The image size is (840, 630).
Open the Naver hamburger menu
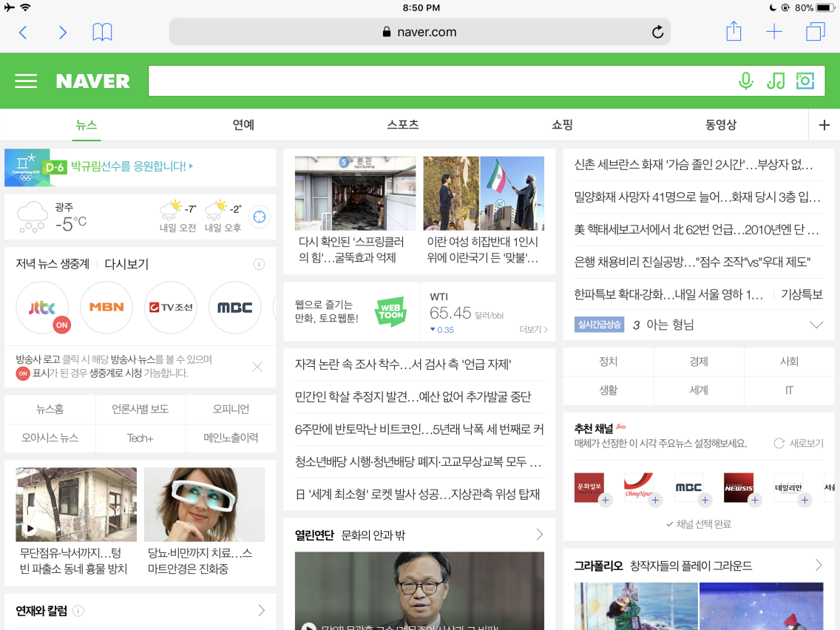pyautogui.click(x=26, y=81)
